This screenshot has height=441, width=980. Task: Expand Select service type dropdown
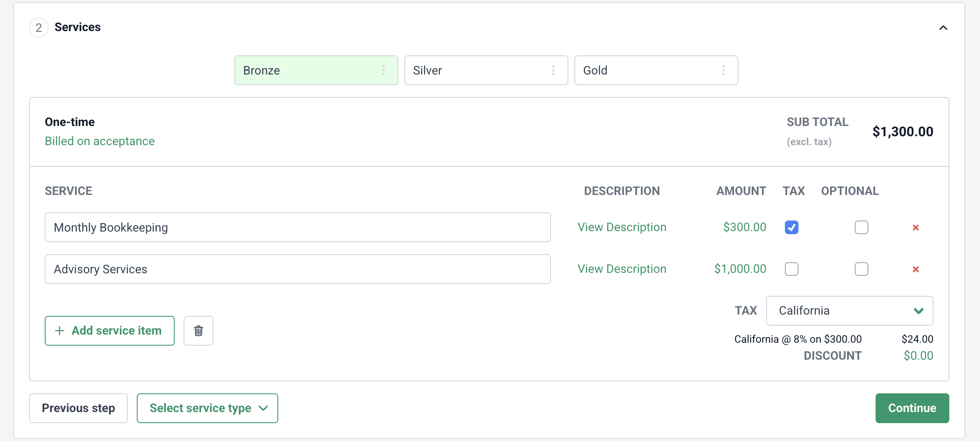pyautogui.click(x=208, y=408)
